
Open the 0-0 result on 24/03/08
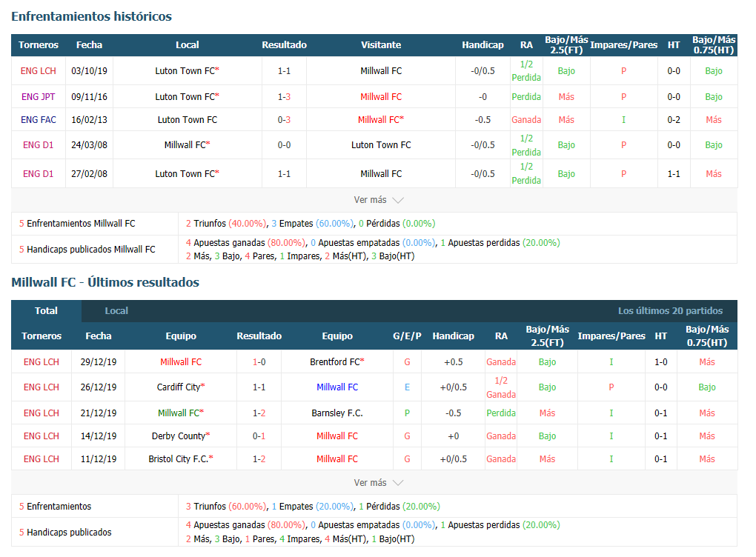pyautogui.click(x=284, y=145)
